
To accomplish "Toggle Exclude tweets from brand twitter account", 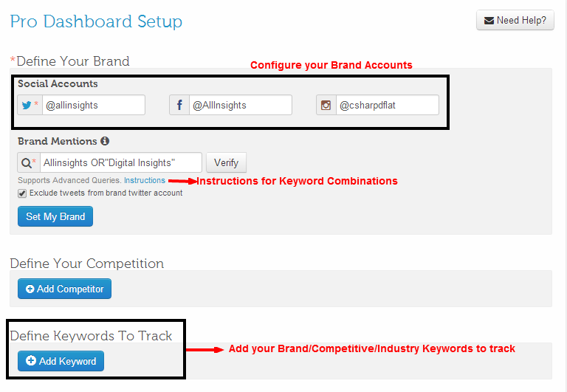I will click(x=22, y=193).
